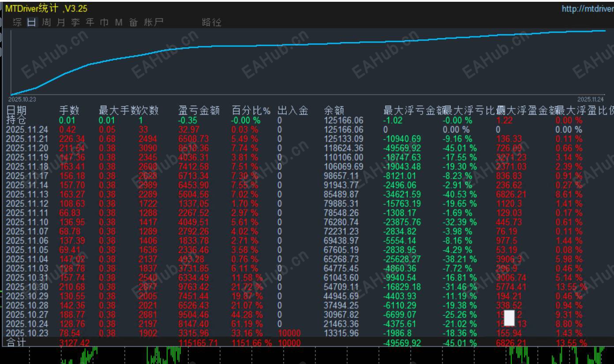
Task: Select the 年 yearly tab
Action: (x=90, y=22)
